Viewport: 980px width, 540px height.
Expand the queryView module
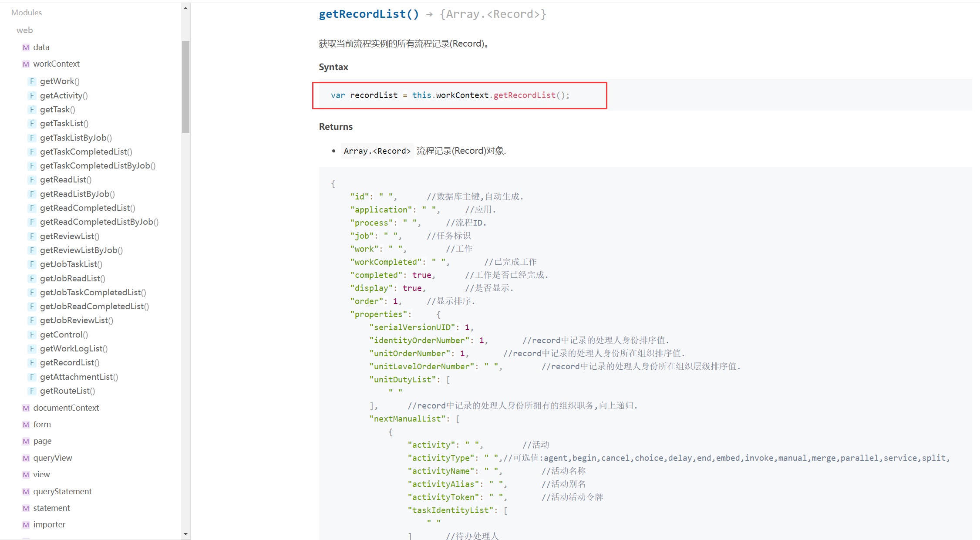(x=53, y=458)
